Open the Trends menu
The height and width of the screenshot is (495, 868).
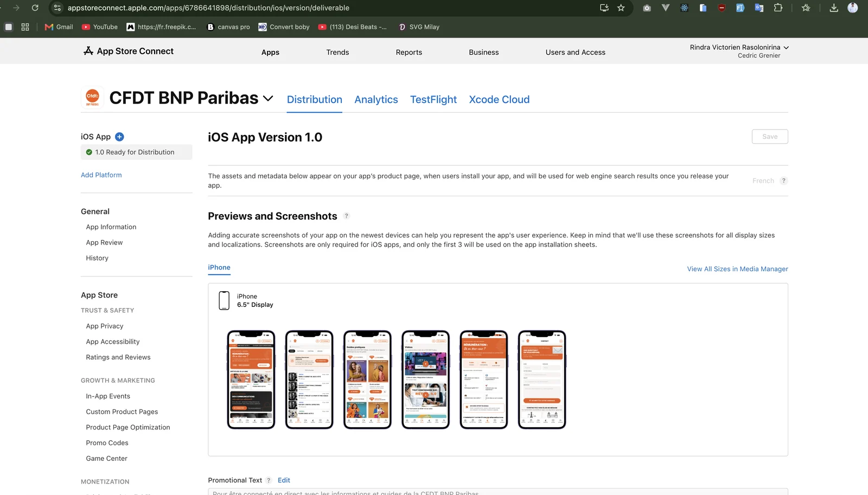point(337,52)
